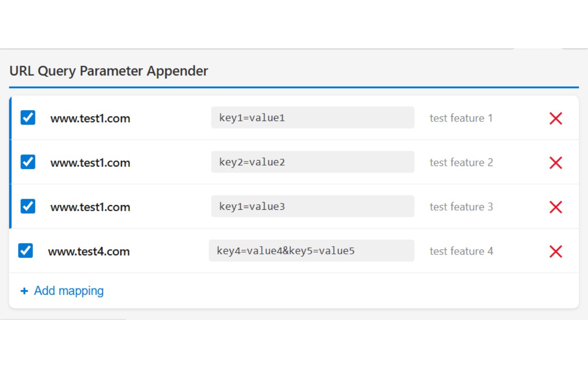The image size is (588, 368).
Task: Uncheck the key1=value1 mapping checkbox
Action: click(x=28, y=118)
